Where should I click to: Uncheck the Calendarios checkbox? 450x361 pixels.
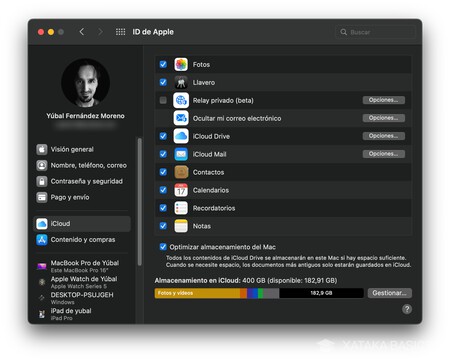pos(163,190)
